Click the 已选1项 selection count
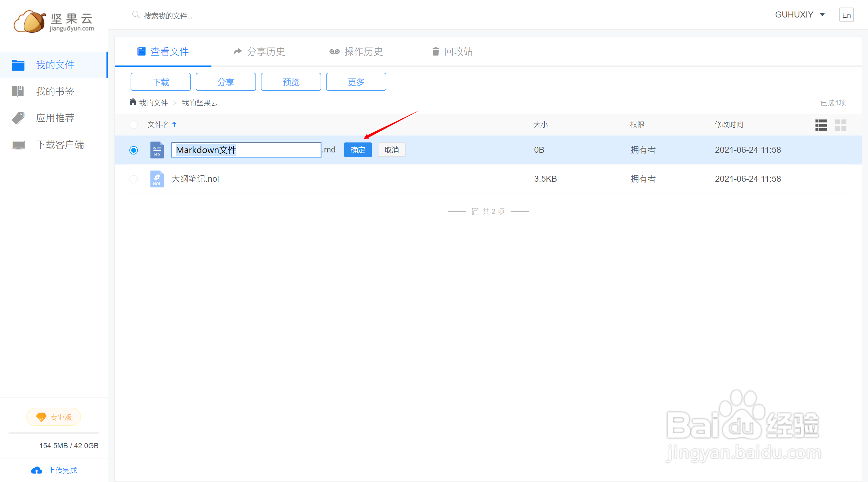This screenshot has width=868, height=482. tap(833, 103)
